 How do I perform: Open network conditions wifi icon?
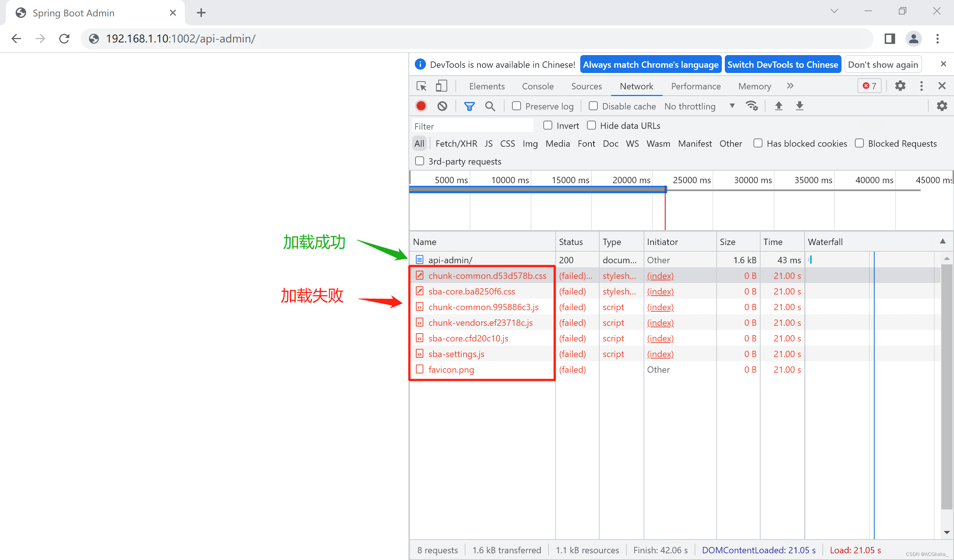tap(752, 106)
